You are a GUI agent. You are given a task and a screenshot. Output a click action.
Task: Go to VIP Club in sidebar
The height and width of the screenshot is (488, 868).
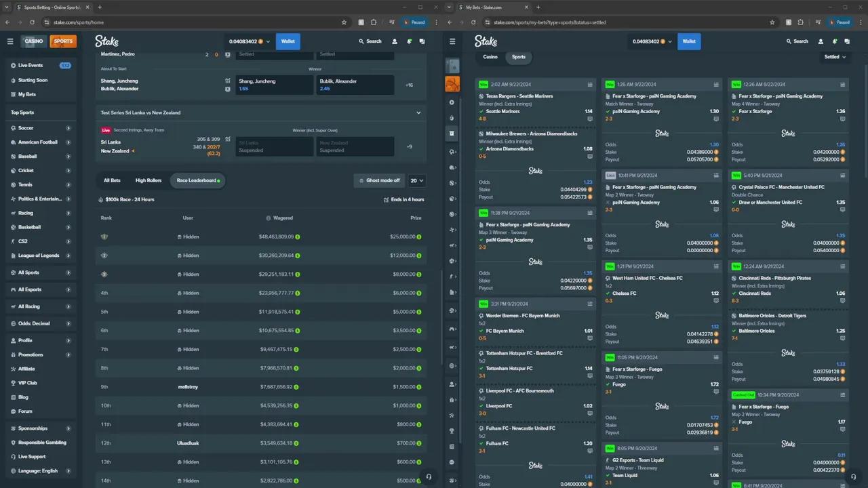(40, 383)
